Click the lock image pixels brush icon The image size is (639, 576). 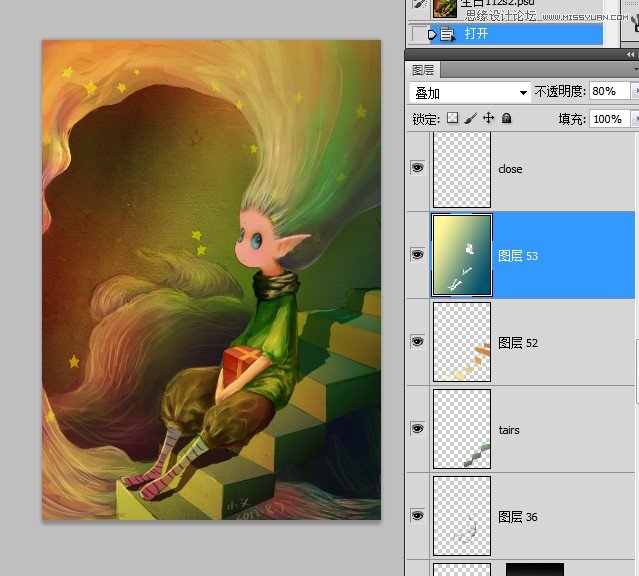pyautogui.click(x=471, y=118)
